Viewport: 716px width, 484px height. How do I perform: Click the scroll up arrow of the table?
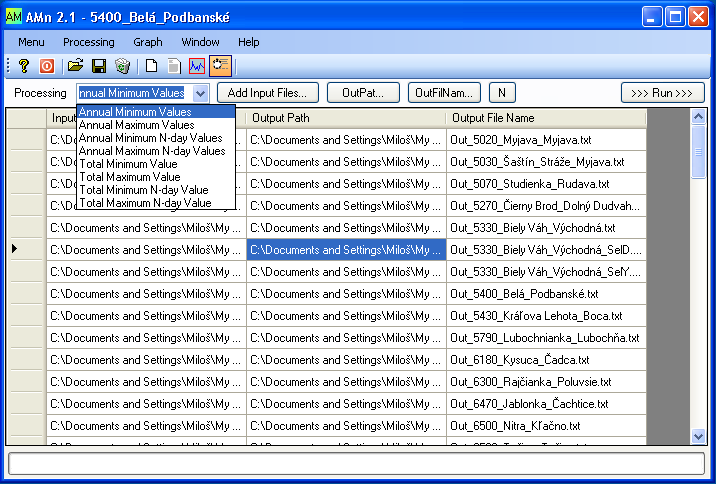coord(698,117)
